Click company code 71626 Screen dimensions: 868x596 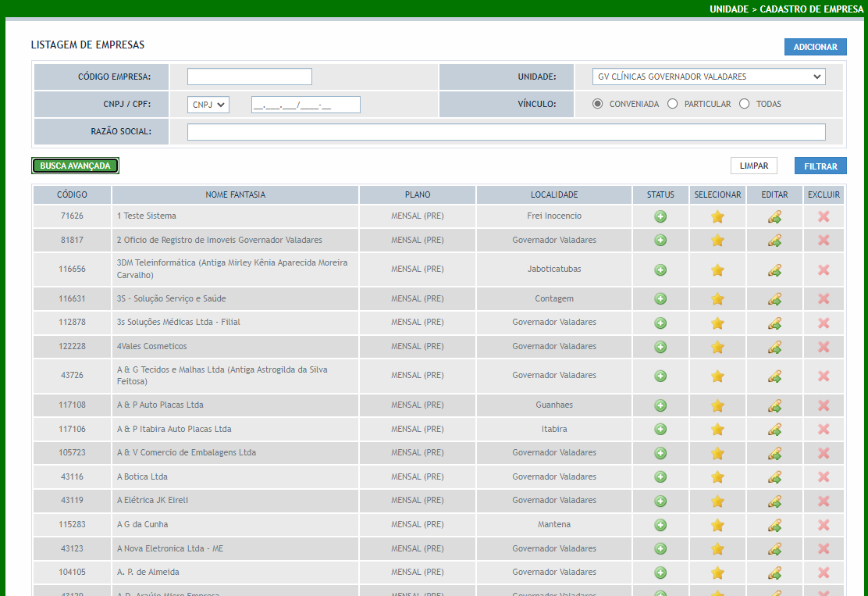click(72, 216)
